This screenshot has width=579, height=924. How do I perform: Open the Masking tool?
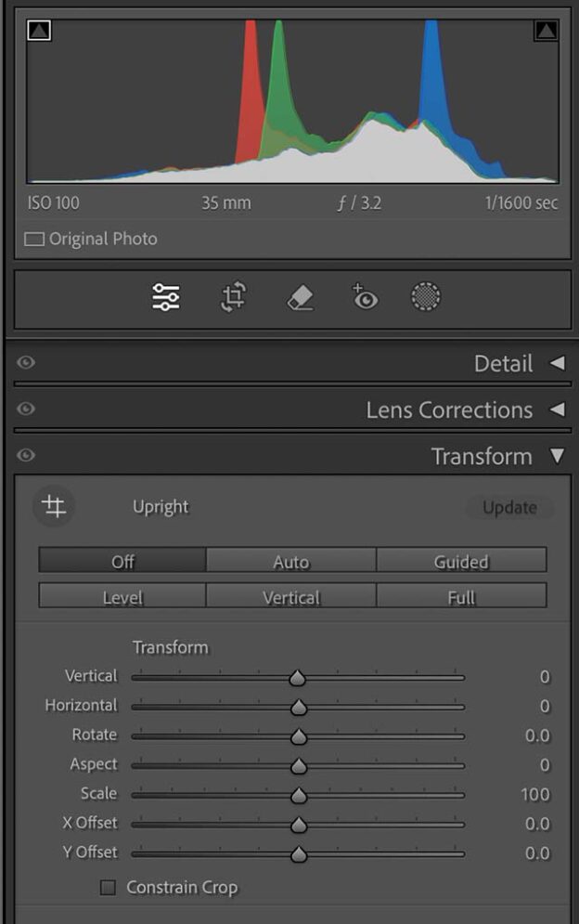426,295
